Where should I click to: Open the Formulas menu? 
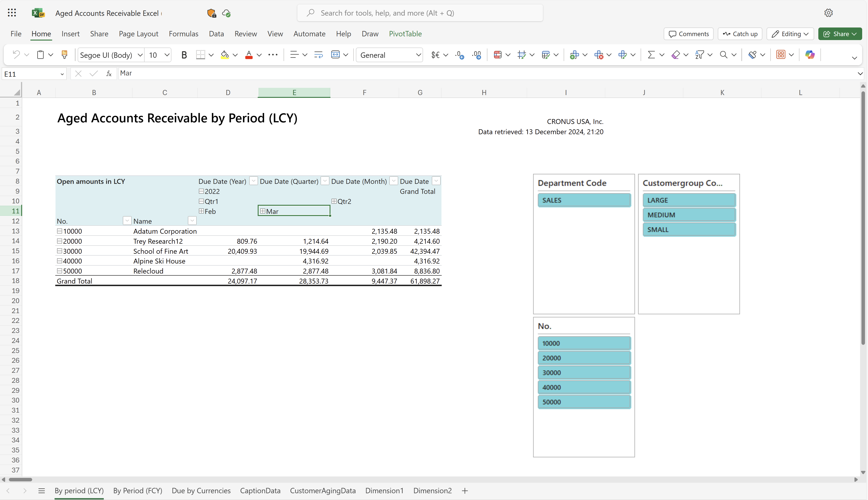(x=183, y=33)
